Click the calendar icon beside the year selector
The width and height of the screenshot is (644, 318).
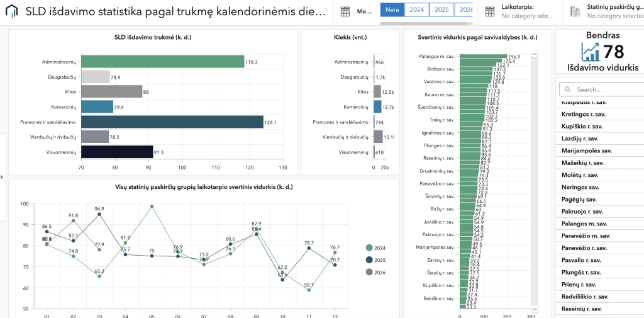tap(345, 11)
